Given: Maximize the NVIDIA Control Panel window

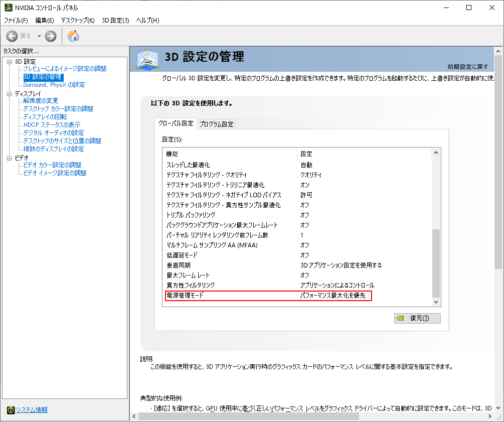Looking at the screenshot, I should pos(469,8).
